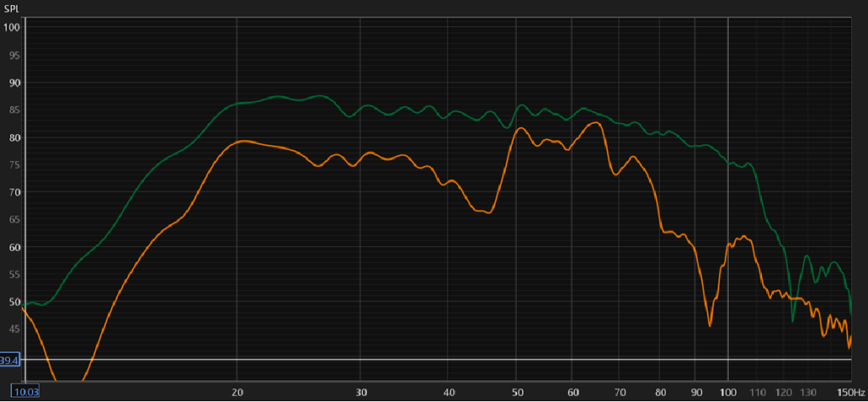This screenshot has height=402, width=868.
Task: Click the 39.4 SPL value box
Action: pos(10,360)
